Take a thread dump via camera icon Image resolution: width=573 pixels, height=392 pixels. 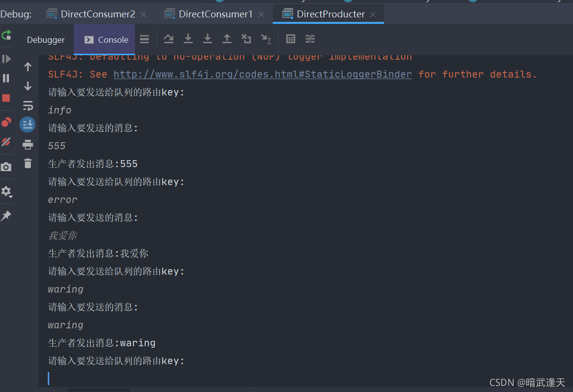(6, 167)
